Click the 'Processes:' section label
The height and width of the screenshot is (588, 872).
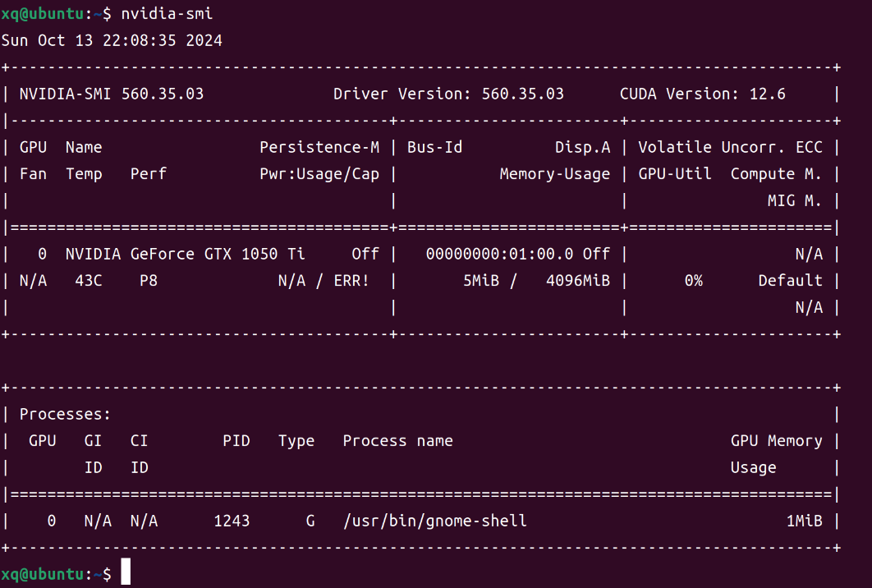pos(65,415)
